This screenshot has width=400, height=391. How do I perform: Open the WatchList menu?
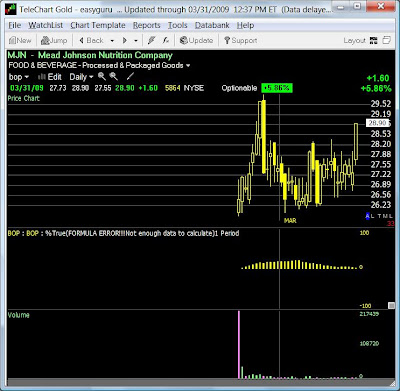point(46,25)
